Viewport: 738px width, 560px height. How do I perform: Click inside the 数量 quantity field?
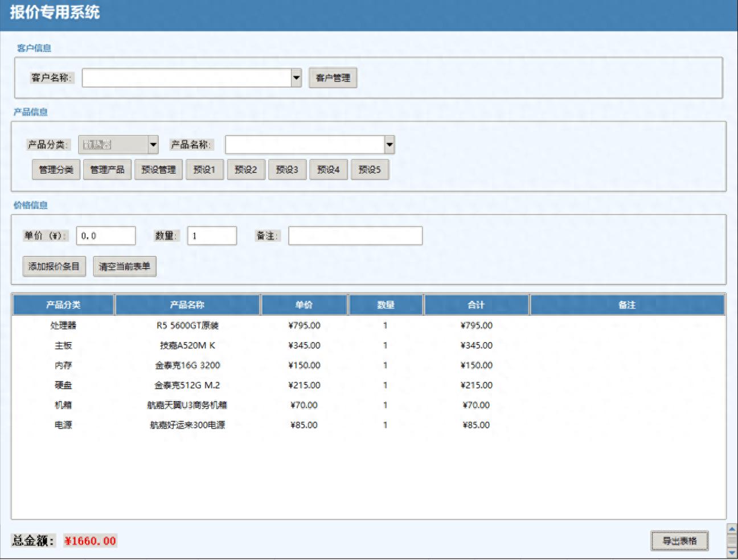(x=212, y=235)
